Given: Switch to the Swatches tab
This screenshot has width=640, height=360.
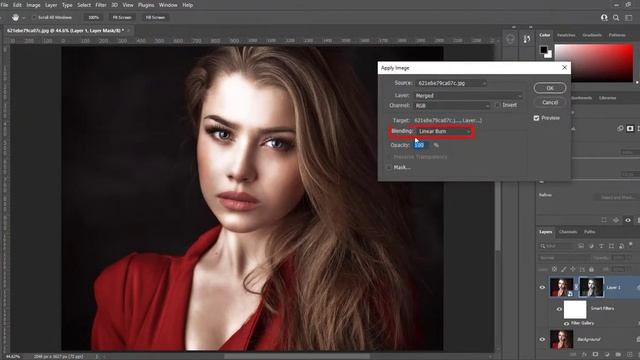Looking at the screenshot, I should [566, 36].
